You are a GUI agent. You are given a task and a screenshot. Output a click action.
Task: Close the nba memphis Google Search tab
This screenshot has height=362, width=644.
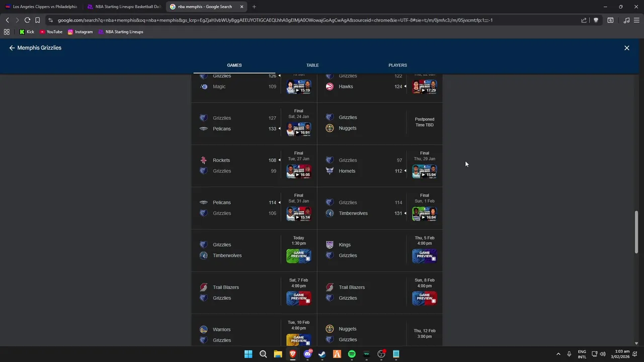(x=242, y=7)
